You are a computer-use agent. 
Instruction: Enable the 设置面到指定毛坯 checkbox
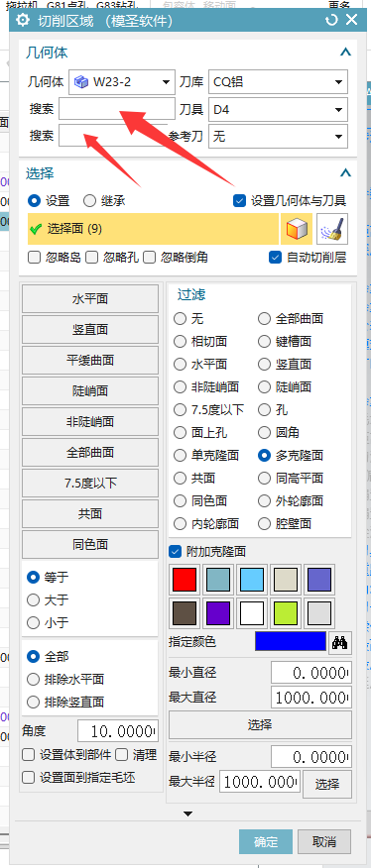28,777
